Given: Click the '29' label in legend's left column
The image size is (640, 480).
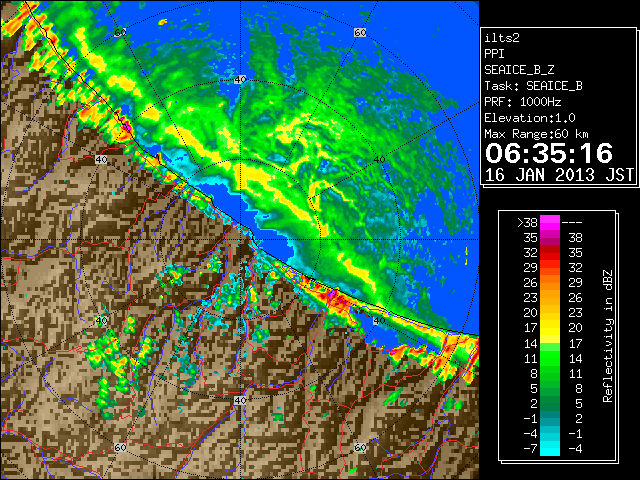Looking at the screenshot, I should [x=531, y=268].
